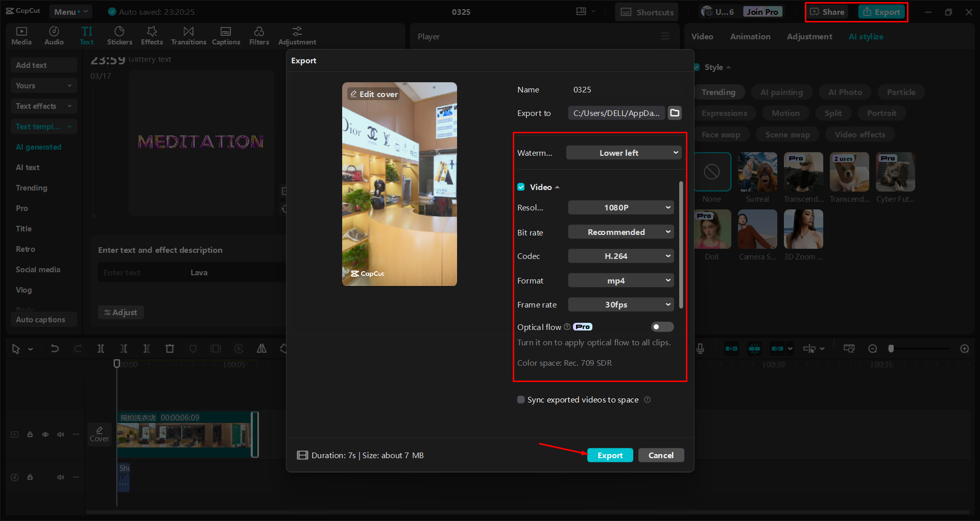Viewport: 980px width, 521px height.
Task: Open the Media panel
Action: pos(21,35)
